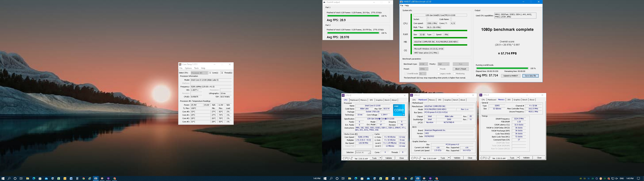
Task: Open Start menu on left monitor taskbar
Action: pyautogui.click(x=3, y=178)
